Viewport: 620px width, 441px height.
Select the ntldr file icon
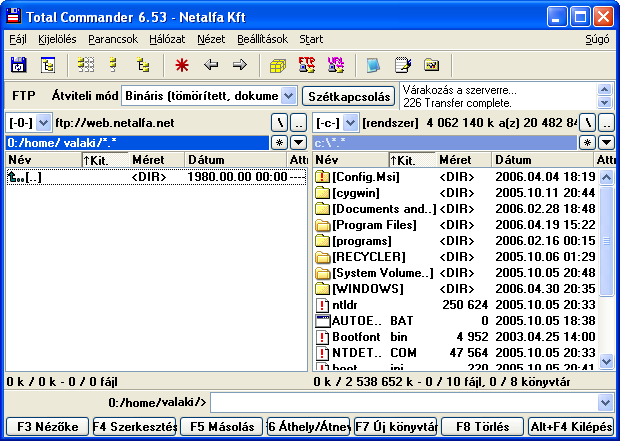coord(323,305)
